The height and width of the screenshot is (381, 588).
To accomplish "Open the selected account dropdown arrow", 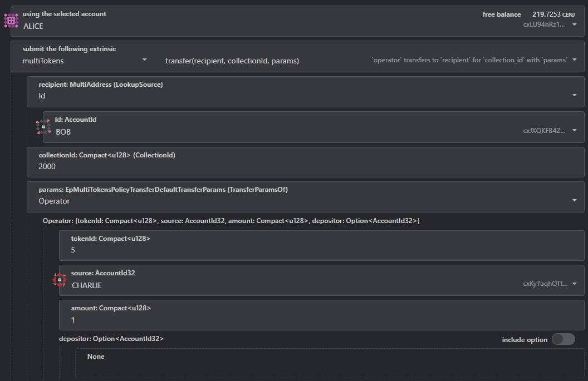I will click(575, 24).
